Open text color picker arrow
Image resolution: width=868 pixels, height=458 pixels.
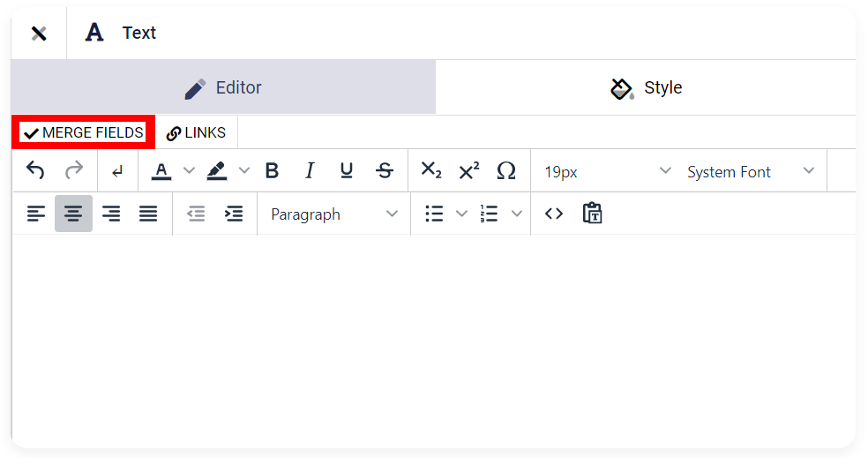[x=190, y=170]
